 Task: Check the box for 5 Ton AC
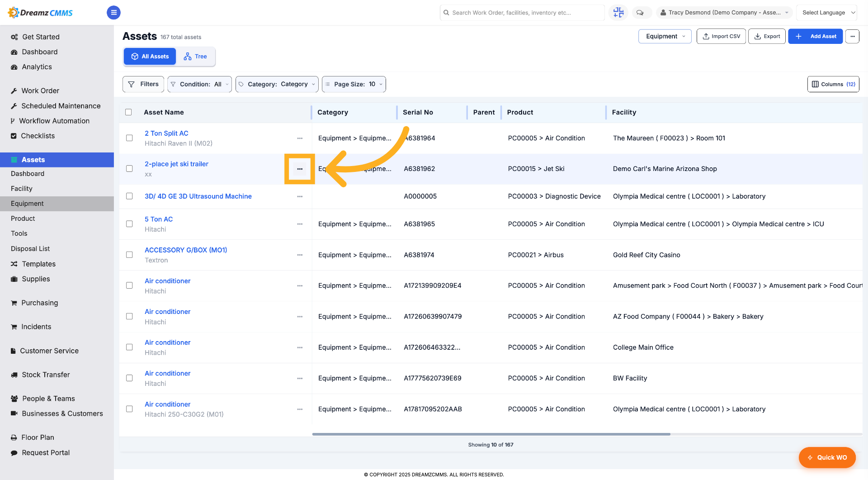(129, 224)
